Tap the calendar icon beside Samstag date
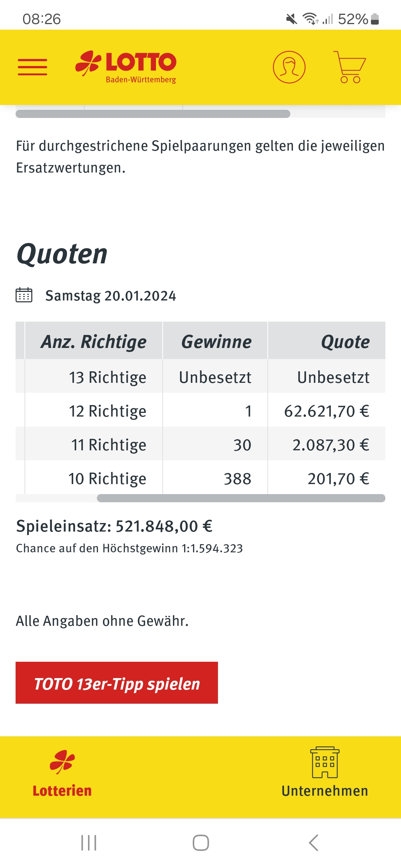This screenshot has width=401, height=868. [x=24, y=295]
